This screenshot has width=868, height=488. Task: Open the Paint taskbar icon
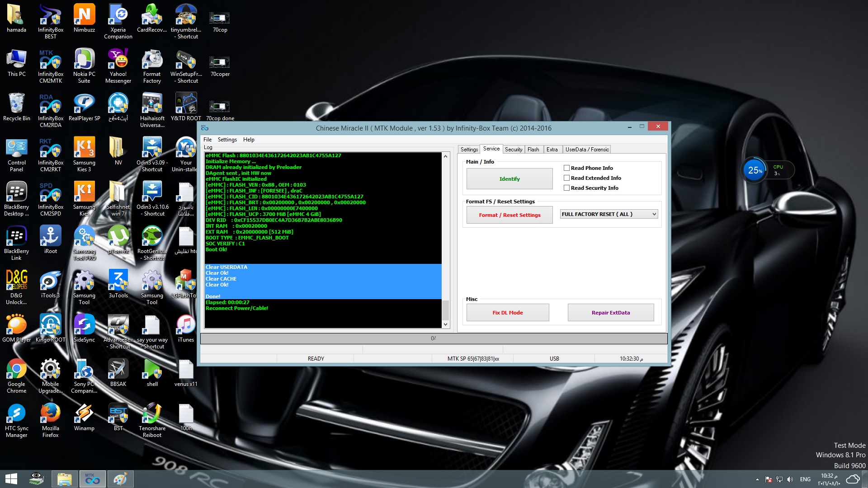coord(120,479)
